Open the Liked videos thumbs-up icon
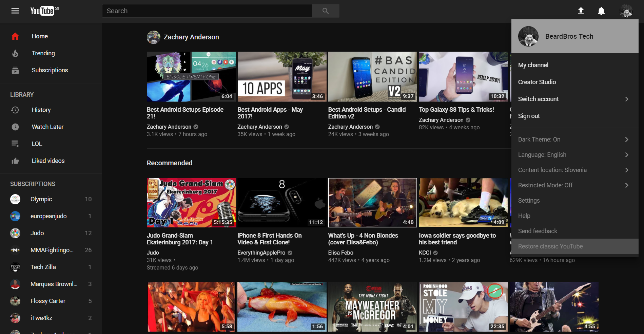 (x=15, y=161)
